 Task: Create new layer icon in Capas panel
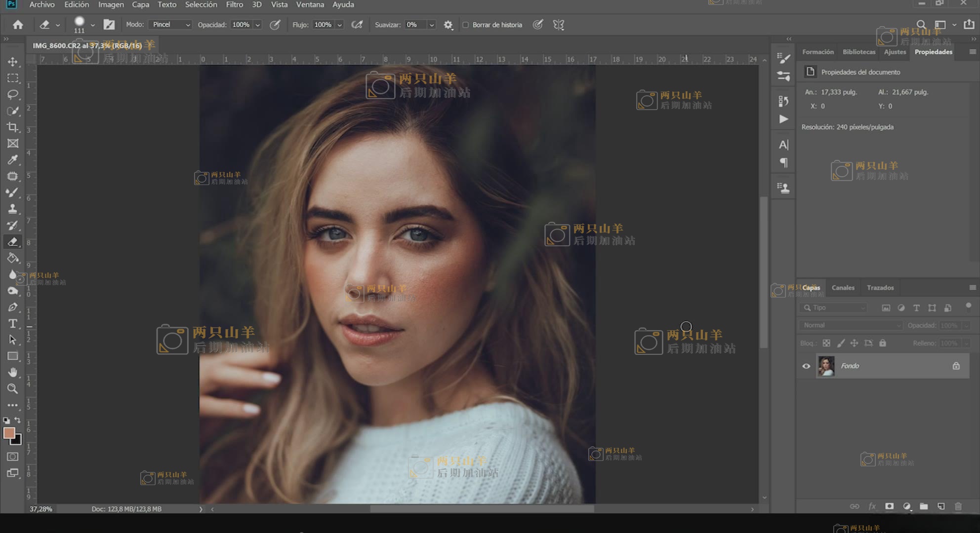click(941, 506)
